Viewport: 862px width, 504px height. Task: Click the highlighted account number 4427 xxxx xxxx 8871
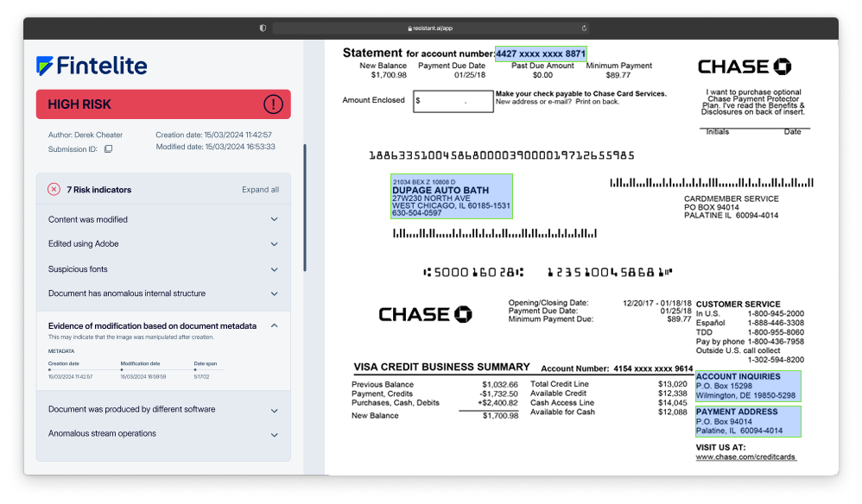541,54
